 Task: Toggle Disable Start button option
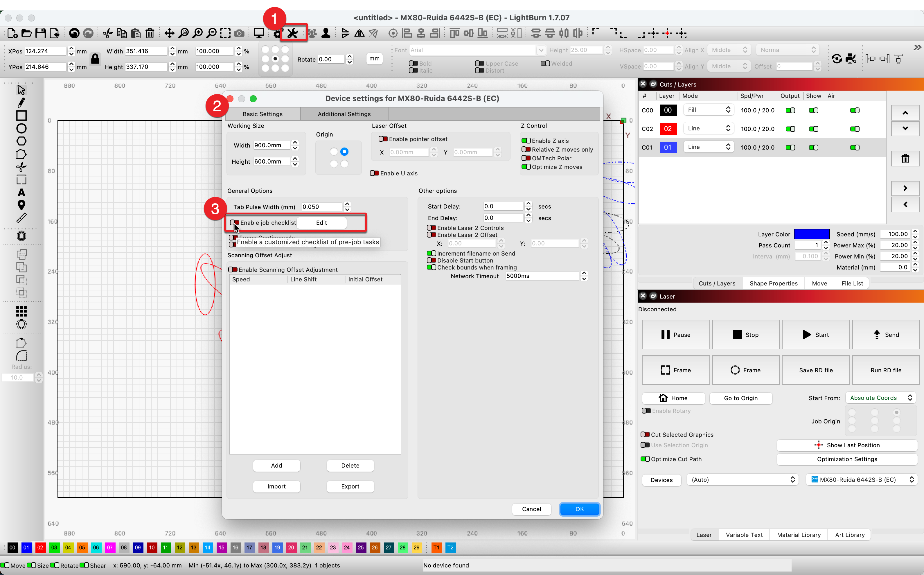[431, 260]
